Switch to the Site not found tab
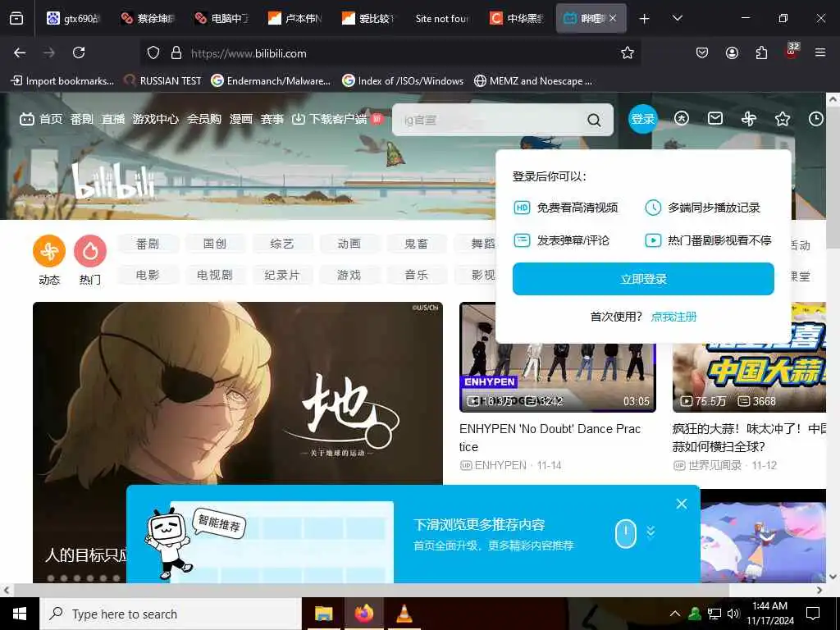840x630 pixels. [442, 18]
